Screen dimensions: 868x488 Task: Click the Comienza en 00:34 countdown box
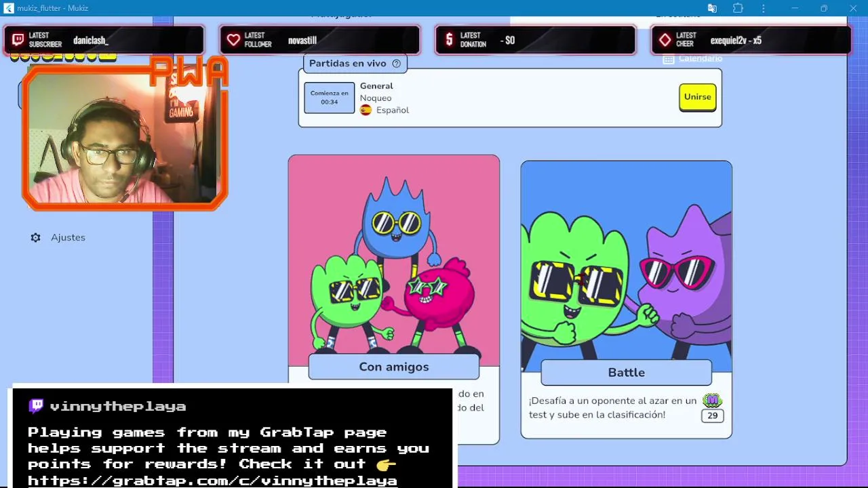point(330,98)
